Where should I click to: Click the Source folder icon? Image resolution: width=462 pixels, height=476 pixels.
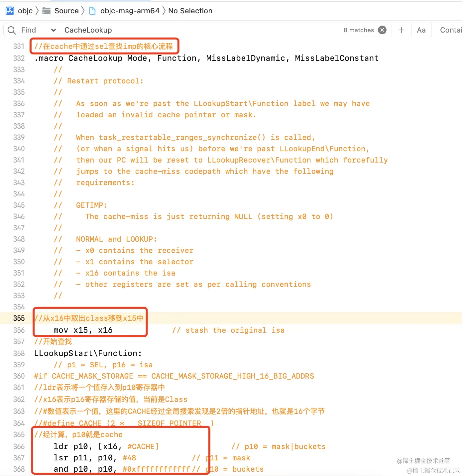coord(47,11)
